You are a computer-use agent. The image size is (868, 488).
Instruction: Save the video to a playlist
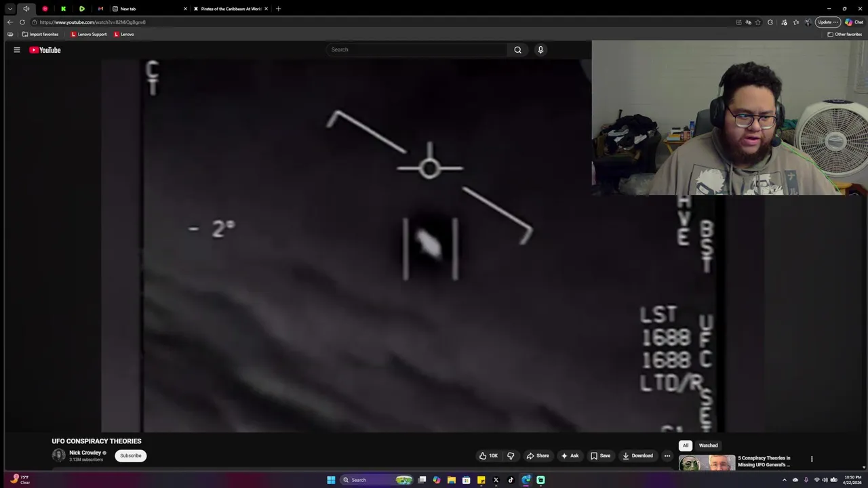600,455
